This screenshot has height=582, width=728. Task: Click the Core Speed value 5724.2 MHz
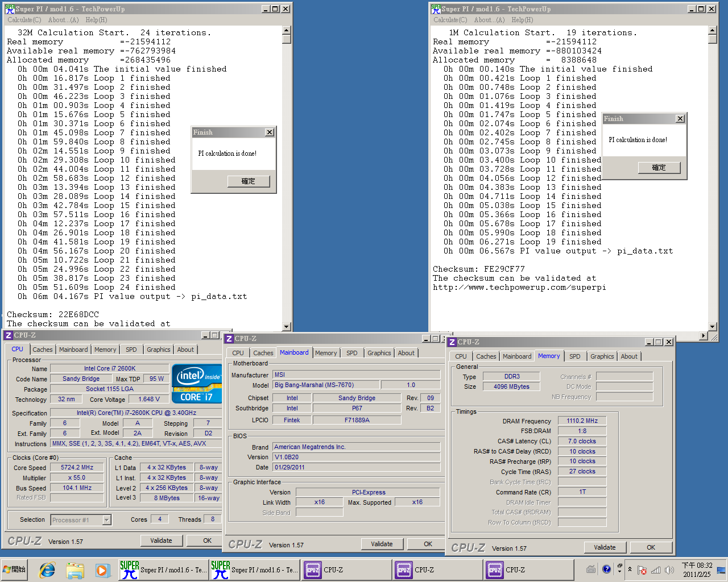pos(77,468)
